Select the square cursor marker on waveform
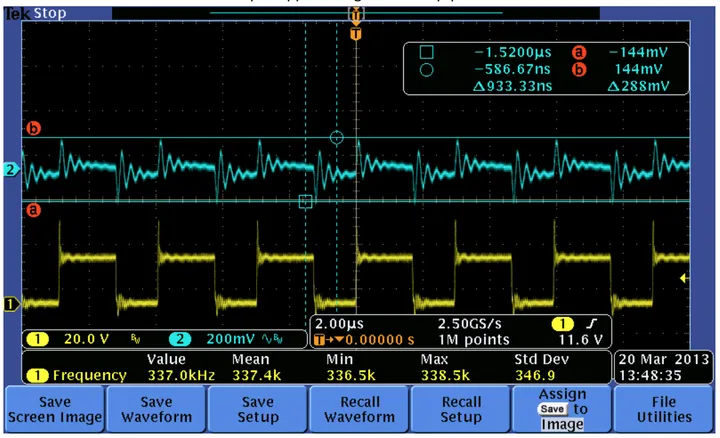Screen dimensions: 720x438 (x=305, y=201)
